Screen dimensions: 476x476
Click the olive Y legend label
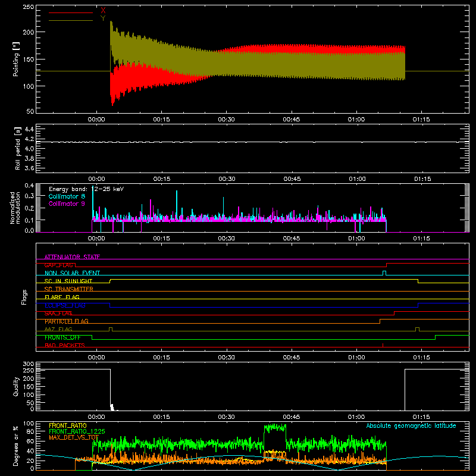(x=103, y=18)
